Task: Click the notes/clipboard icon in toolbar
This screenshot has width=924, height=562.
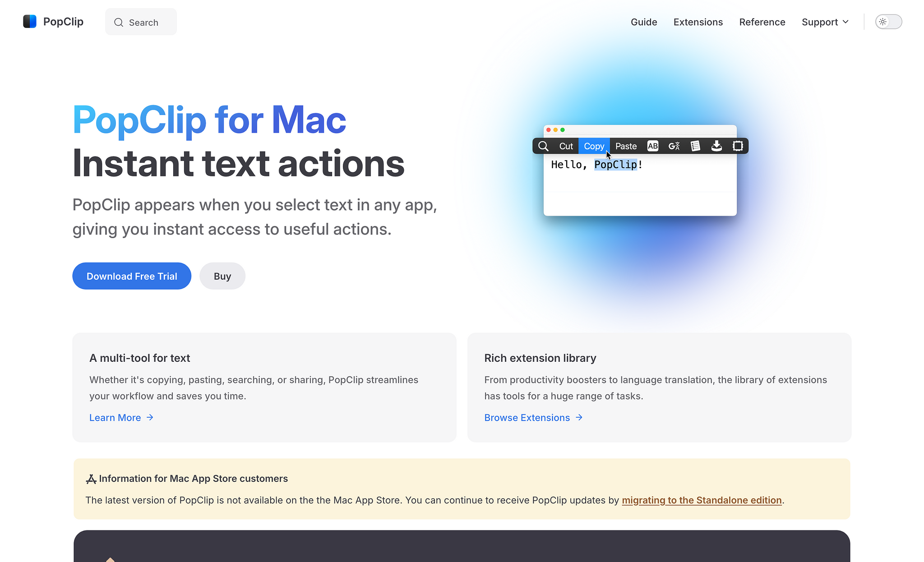Action: click(695, 146)
